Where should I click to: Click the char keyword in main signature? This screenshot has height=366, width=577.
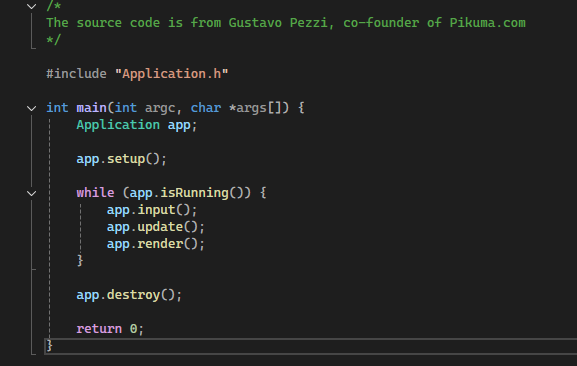coord(206,108)
